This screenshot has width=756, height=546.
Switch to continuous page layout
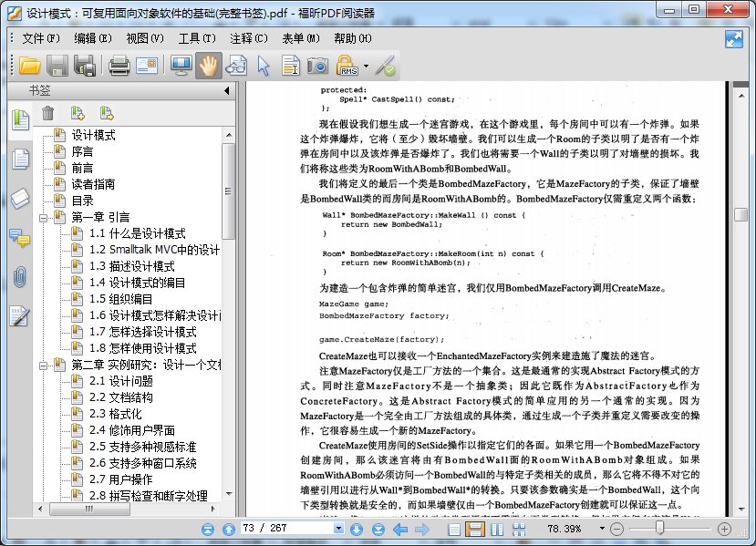475,529
